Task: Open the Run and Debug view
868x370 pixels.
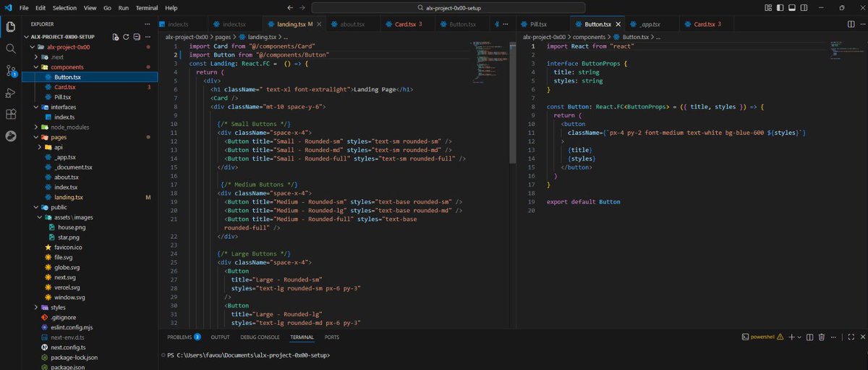Action: pos(10,93)
